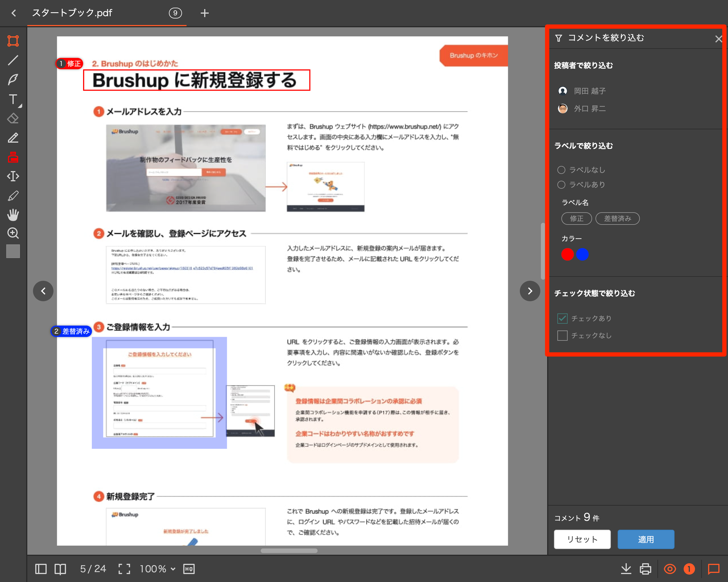Screen dimensions: 728x582
Task: Print the document
Action: tap(646, 569)
